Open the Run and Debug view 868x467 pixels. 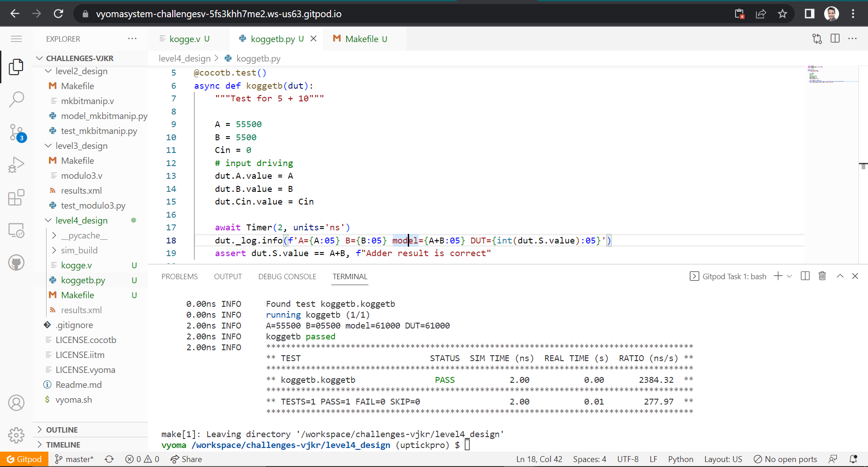(16, 164)
